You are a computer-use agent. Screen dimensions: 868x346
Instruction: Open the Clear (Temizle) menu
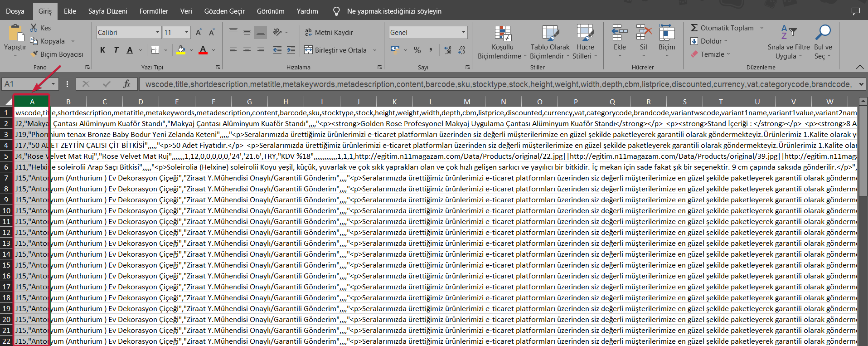point(710,54)
